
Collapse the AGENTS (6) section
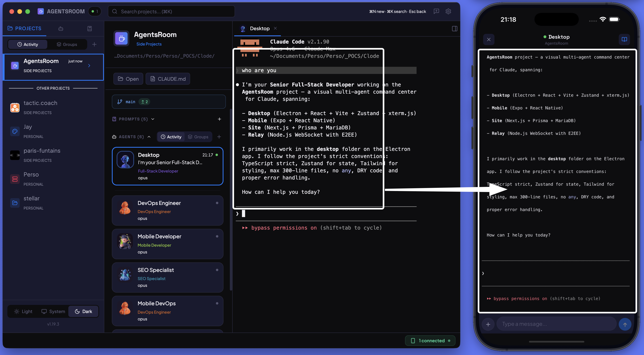149,137
